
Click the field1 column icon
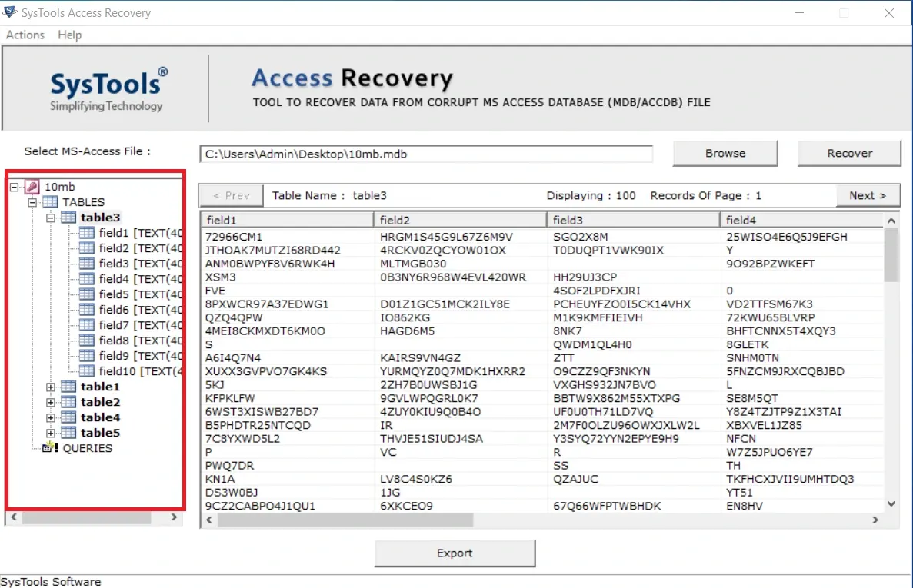pos(87,233)
